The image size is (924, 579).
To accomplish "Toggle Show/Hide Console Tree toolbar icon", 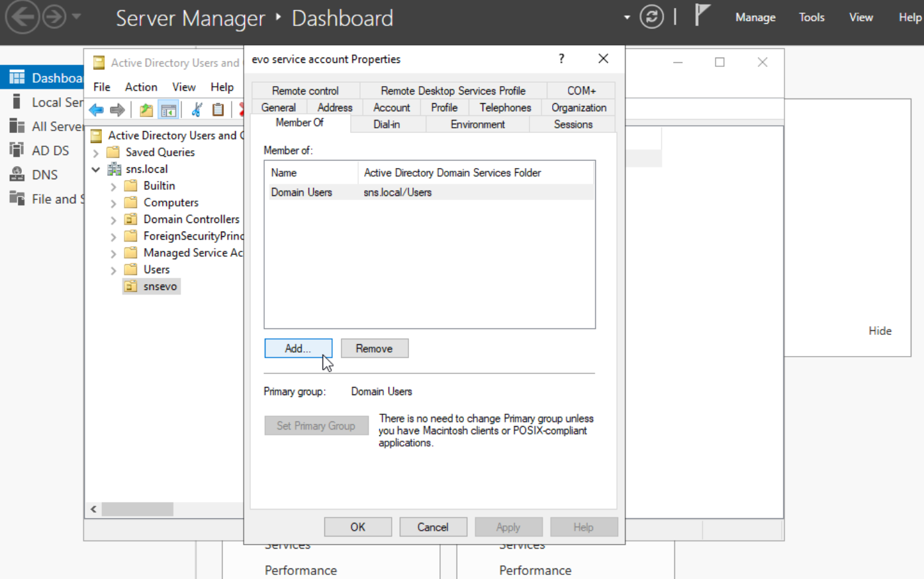I will (169, 110).
